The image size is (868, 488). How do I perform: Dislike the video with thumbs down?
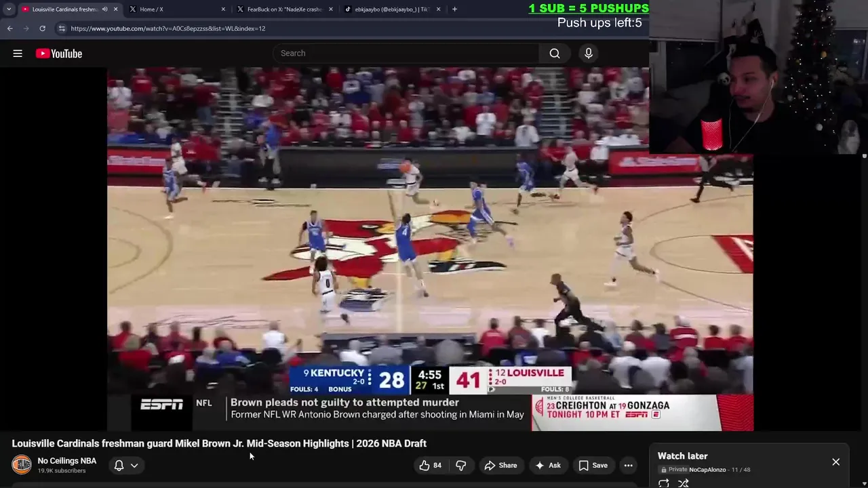[460, 466]
